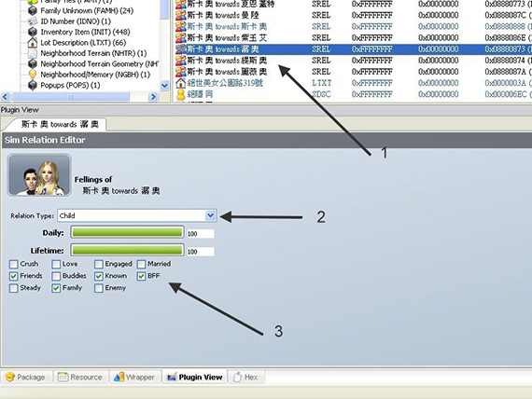Click the Neighborhood Terrain (NHTR) document icon
Image resolution: width=532 pixels, height=399 pixels.
coord(33,53)
